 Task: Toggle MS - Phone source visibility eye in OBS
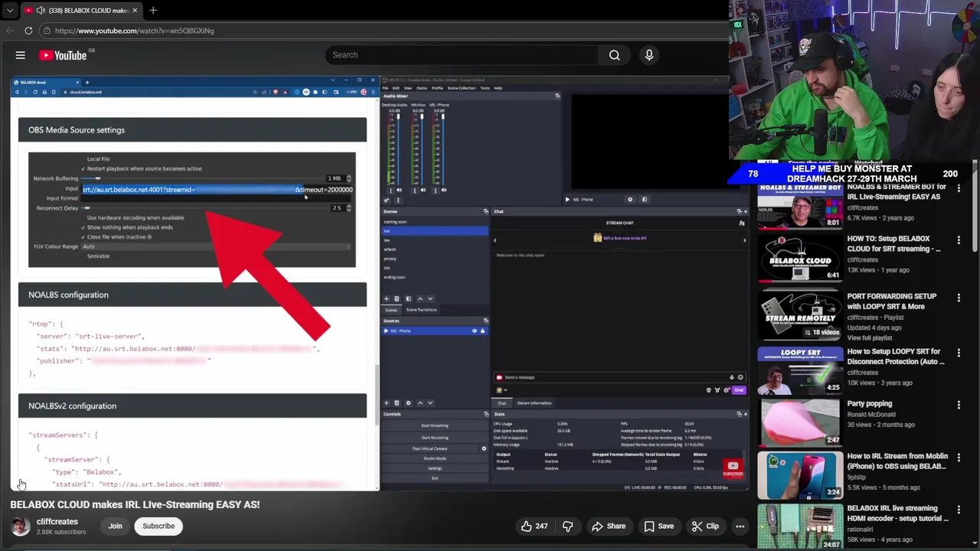[474, 331]
